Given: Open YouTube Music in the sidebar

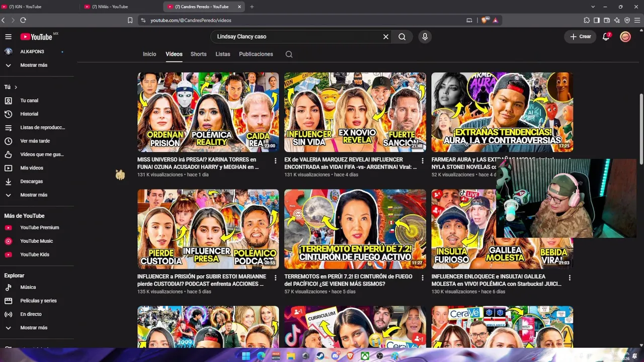Looking at the screenshot, I should 37,241.
